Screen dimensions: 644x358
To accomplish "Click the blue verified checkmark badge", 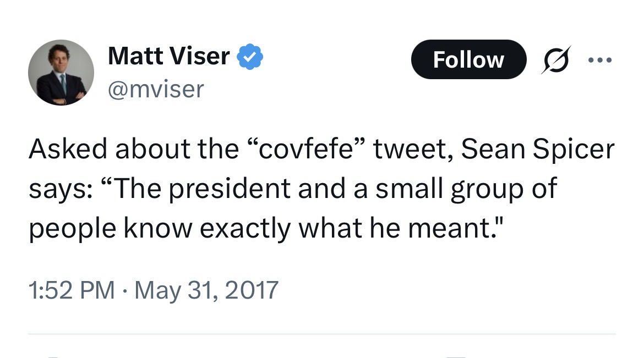I will [250, 57].
